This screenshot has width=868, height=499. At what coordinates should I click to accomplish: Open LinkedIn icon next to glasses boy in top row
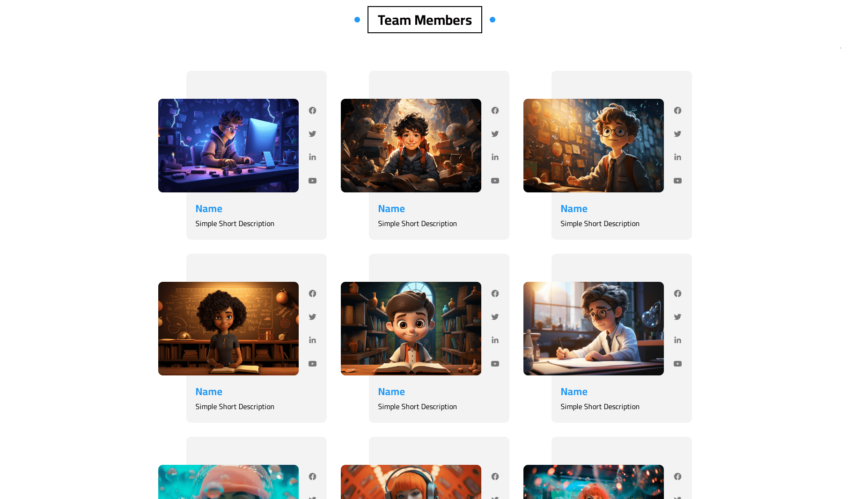[x=677, y=157]
